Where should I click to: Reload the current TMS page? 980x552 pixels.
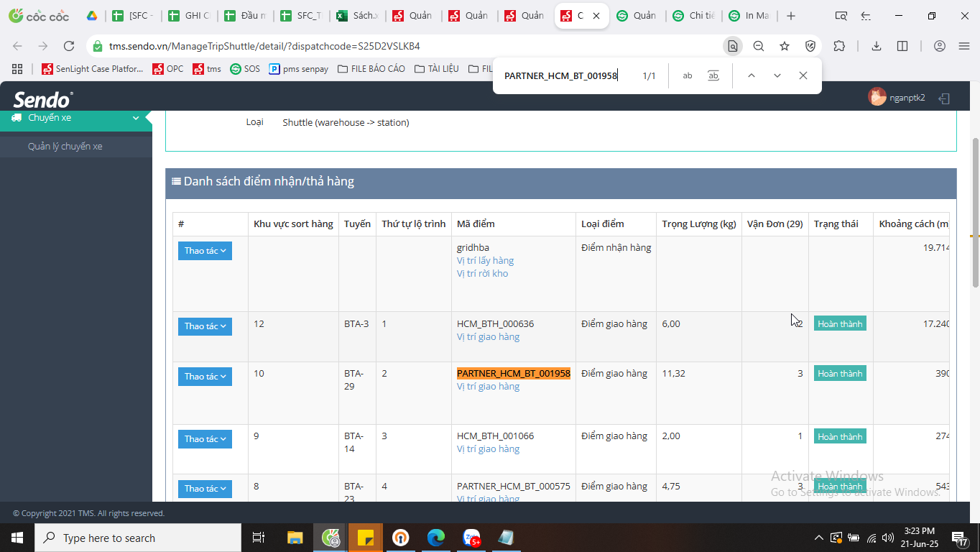click(69, 46)
